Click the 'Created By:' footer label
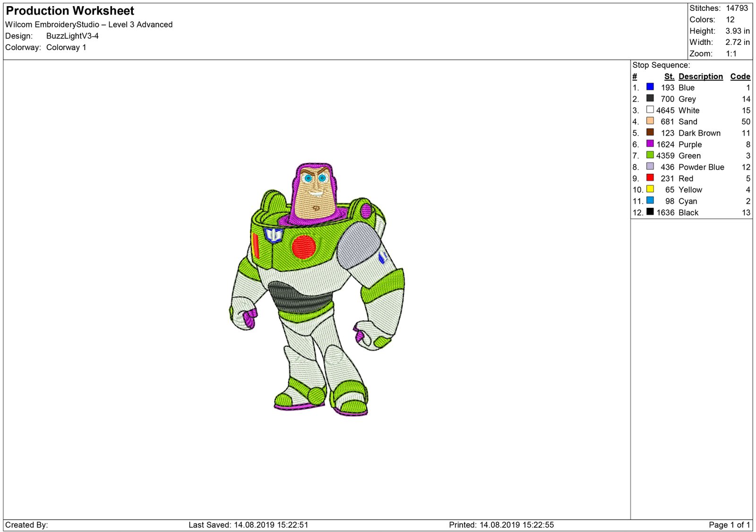Viewport: 756px width, 532px height. click(26, 525)
